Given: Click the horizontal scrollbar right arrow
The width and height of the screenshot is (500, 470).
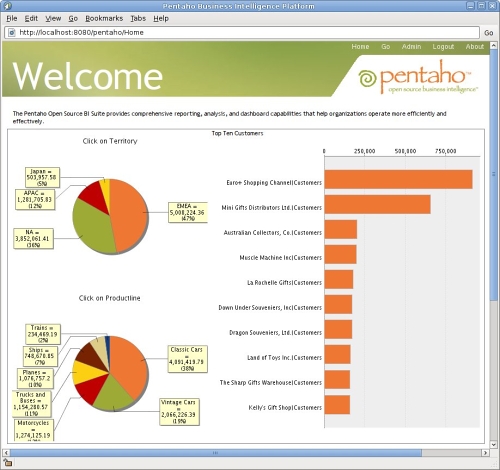Looking at the screenshot, I should (x=485, y=453).
